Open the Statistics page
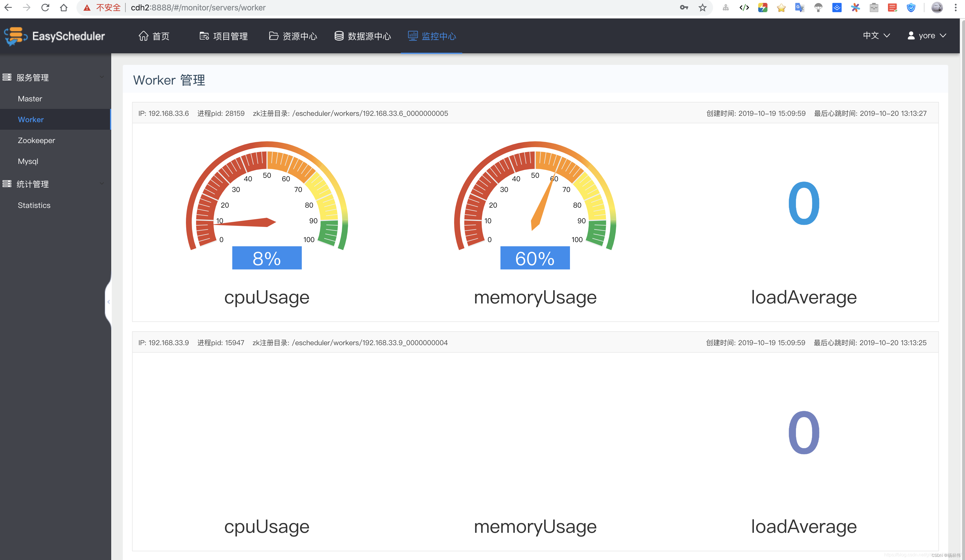This screenshot has height=560, width=965. coord(34,205)
